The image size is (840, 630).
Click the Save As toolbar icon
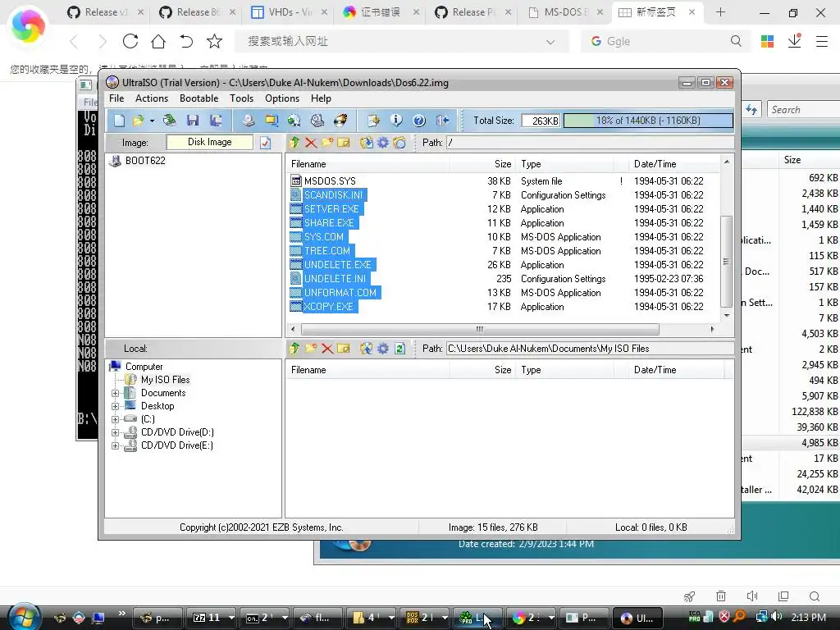pos(216,121)
